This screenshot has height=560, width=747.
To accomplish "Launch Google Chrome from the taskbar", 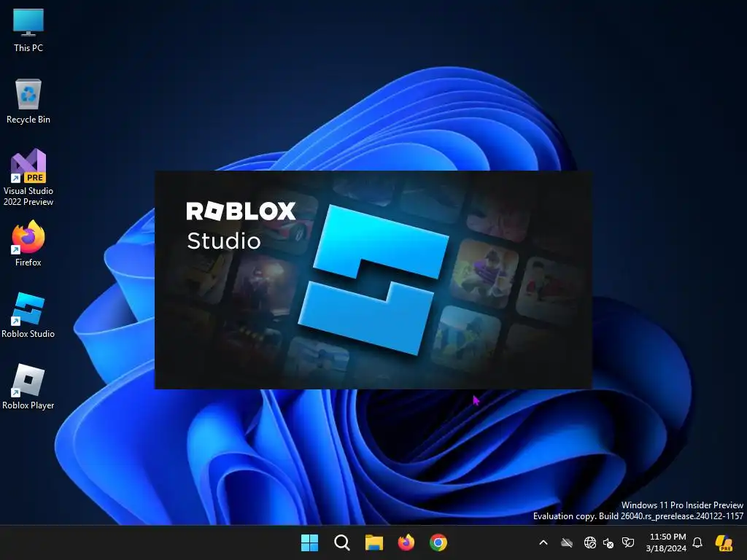I will point(438,542).
